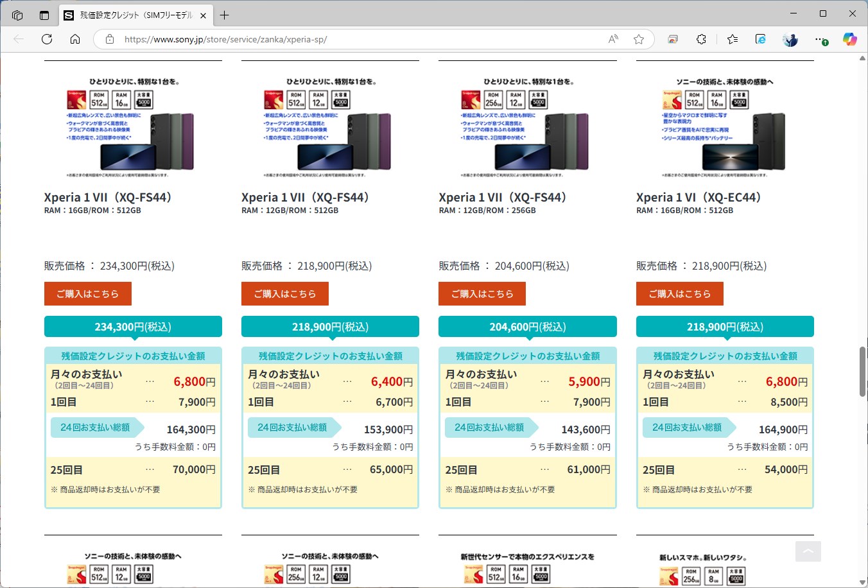Open the Workspaces icon beside the tab row
Viewport: 868px width, 588px height.
(17, 15)
